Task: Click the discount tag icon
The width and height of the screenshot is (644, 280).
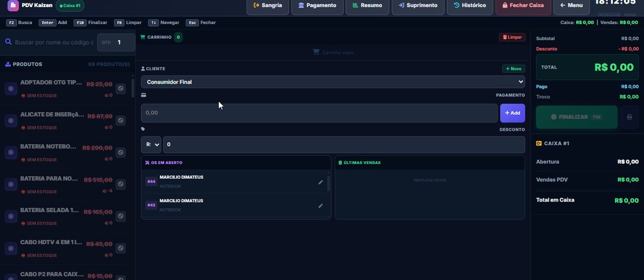Action: coord(143,129)
